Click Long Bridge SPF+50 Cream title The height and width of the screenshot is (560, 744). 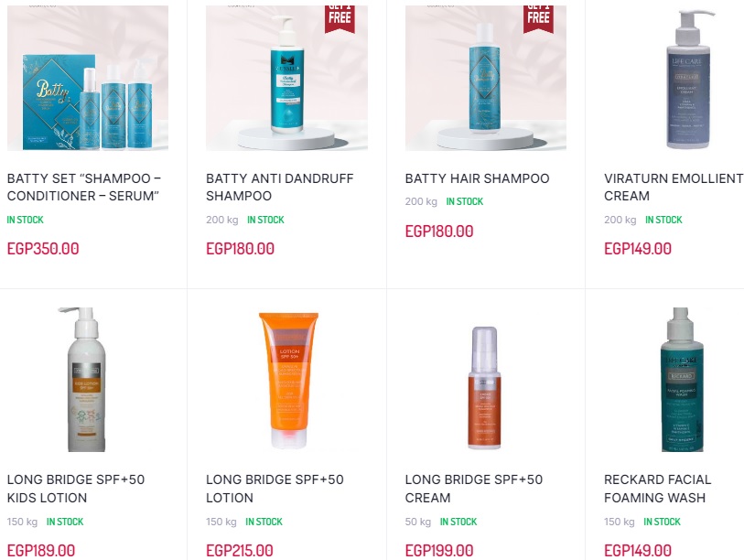(474, 489)
